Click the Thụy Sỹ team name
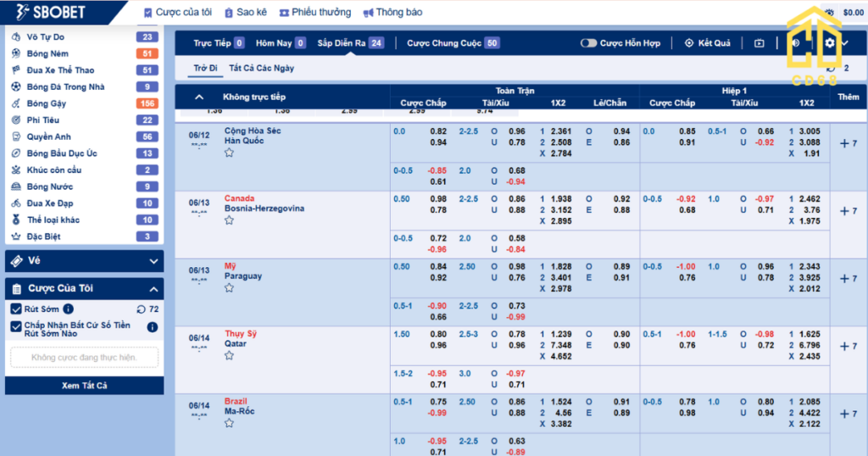The width and height of the screenshot is (868, 456). (240, 334)
